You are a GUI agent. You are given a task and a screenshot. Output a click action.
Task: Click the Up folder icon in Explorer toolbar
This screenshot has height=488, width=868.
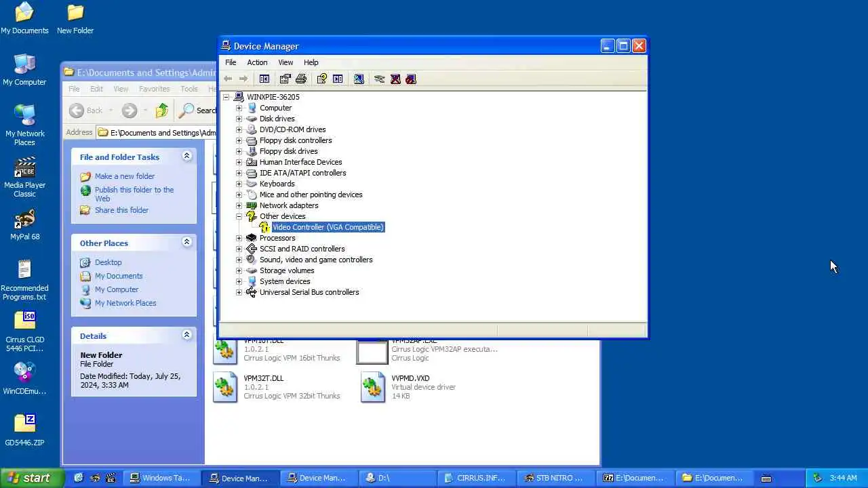click(161, 110)
